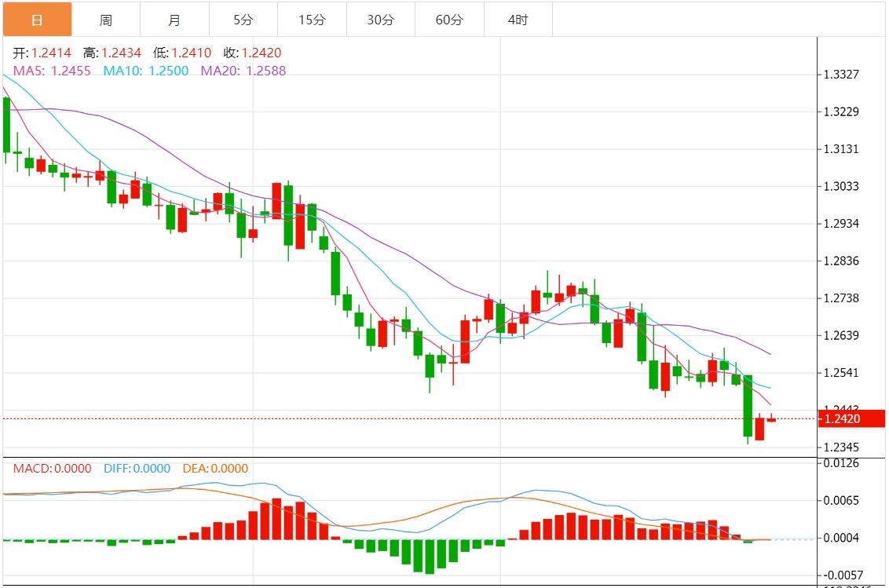Click the MACD: 0.0000 indicator label

coord(52,469)
